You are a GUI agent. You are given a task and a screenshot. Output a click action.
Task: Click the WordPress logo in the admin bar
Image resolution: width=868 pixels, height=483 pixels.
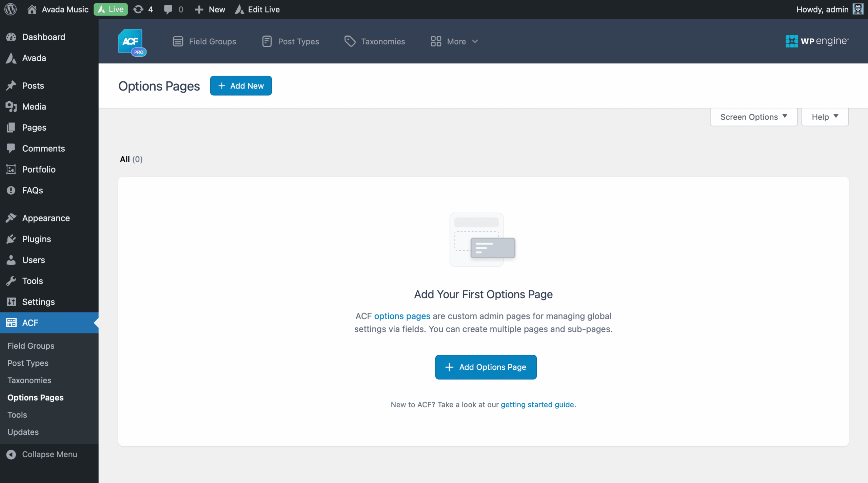pyautogui.click(x=10, y=9)
